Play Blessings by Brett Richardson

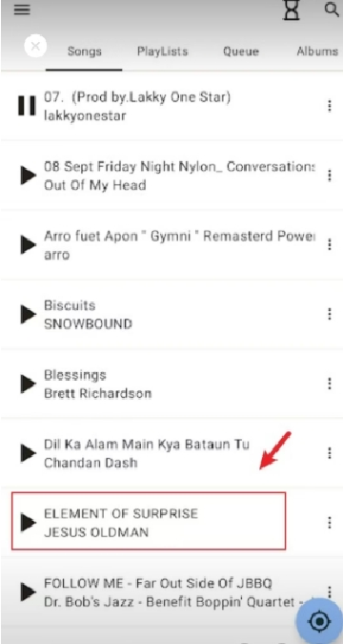click(28, 384)
